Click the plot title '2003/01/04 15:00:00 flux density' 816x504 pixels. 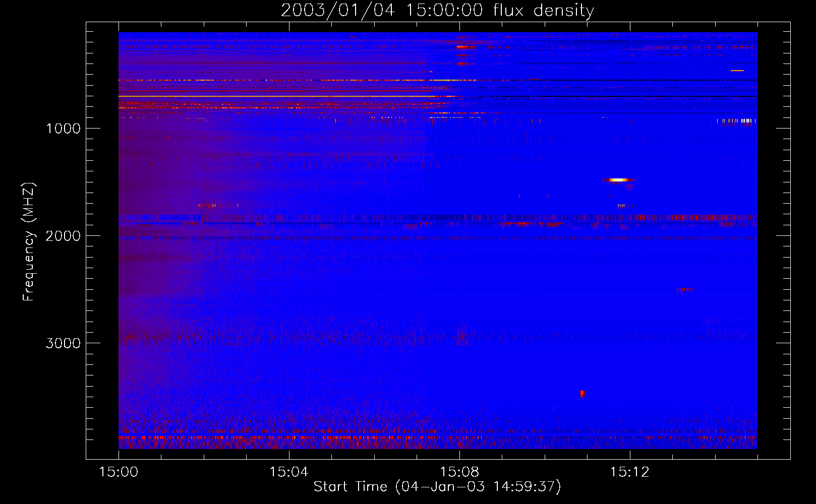tap(437, 10)
